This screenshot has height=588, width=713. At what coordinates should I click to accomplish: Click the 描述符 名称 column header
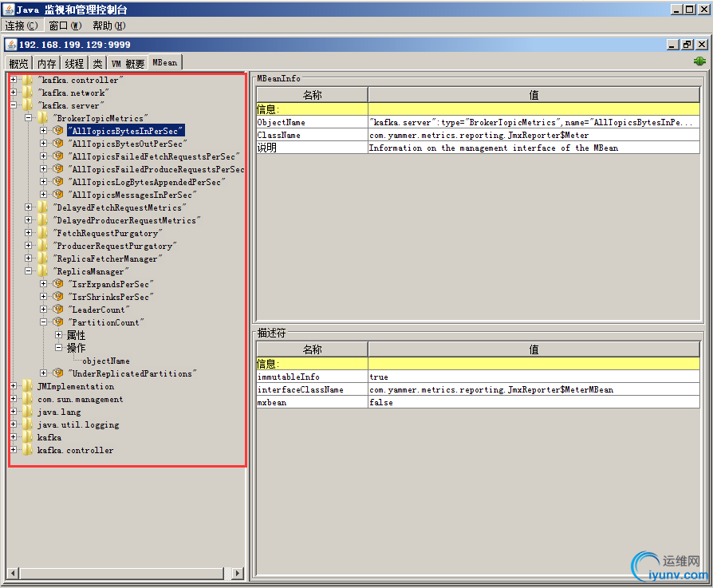(x=312, y=349)
